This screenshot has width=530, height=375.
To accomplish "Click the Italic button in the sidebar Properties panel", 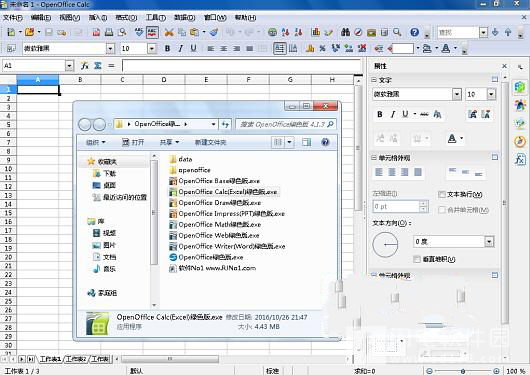I will pyautogui.click(x=392, y=114).
